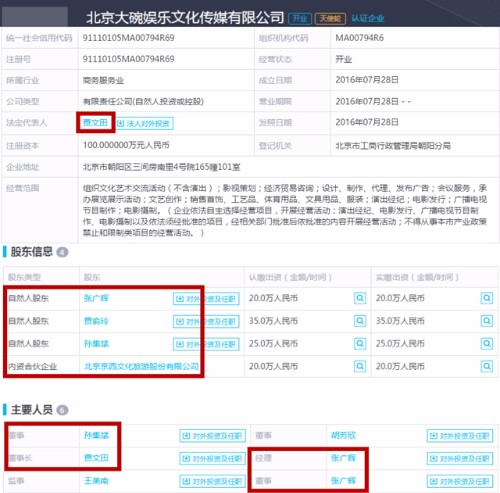Screen dimensions: 500x493
Task: Click the 股东信息 section heading
Action: click(32, 252)
